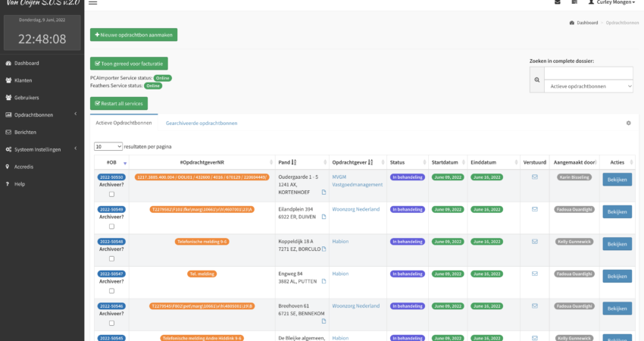Click the document icon for Engweg 84
The height and width of the screenshot is (341, 644).
[324, 281]
